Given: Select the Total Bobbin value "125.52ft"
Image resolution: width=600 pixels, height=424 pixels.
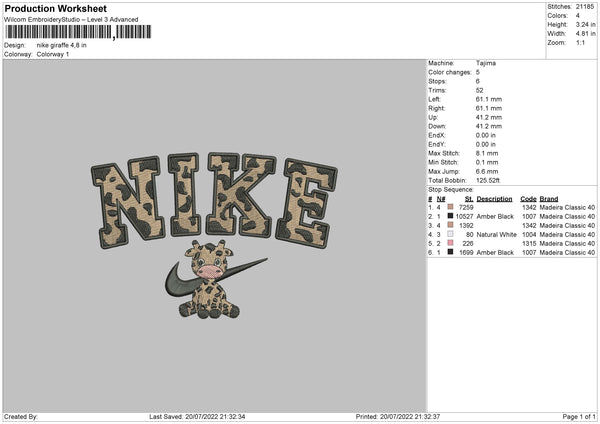Looking at the screenshot, I should coord(488,180).
